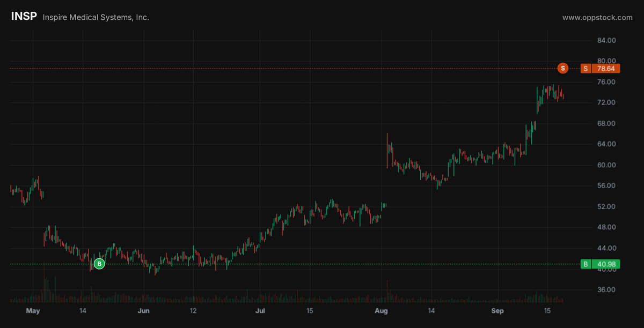Open the www.oppstock.com link
Viewport: 644px width, 328px height.
(x=597, y=18)
